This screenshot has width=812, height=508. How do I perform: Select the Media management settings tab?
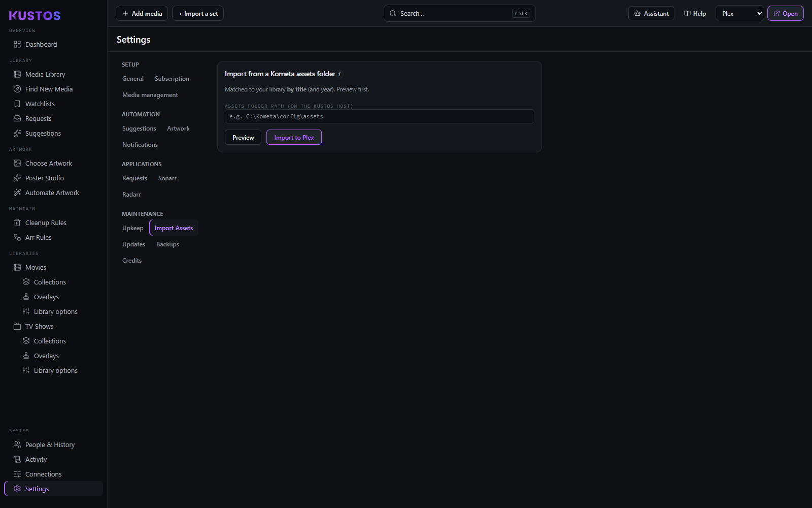150,95
